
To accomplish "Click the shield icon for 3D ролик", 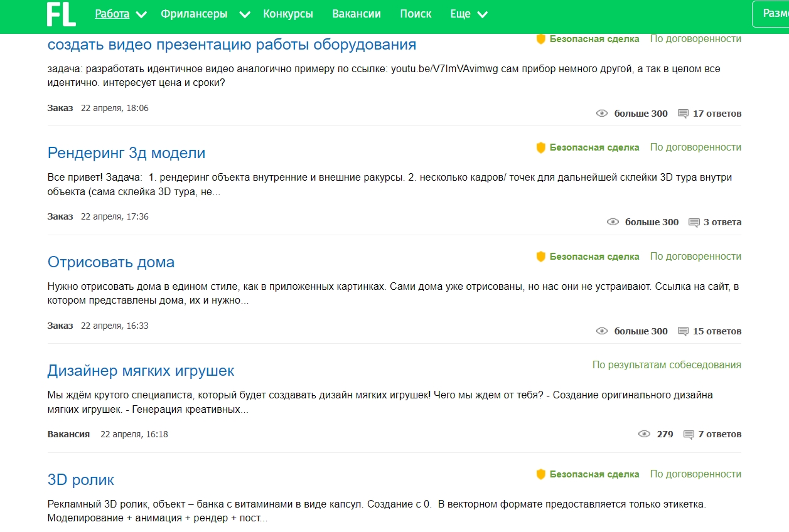I will tap(540, 474).
